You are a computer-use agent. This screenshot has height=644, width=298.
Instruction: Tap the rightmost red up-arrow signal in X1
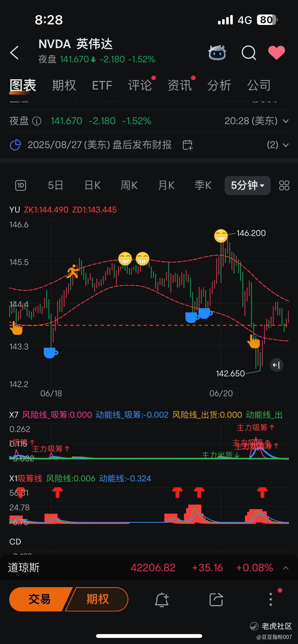(262, 492)
